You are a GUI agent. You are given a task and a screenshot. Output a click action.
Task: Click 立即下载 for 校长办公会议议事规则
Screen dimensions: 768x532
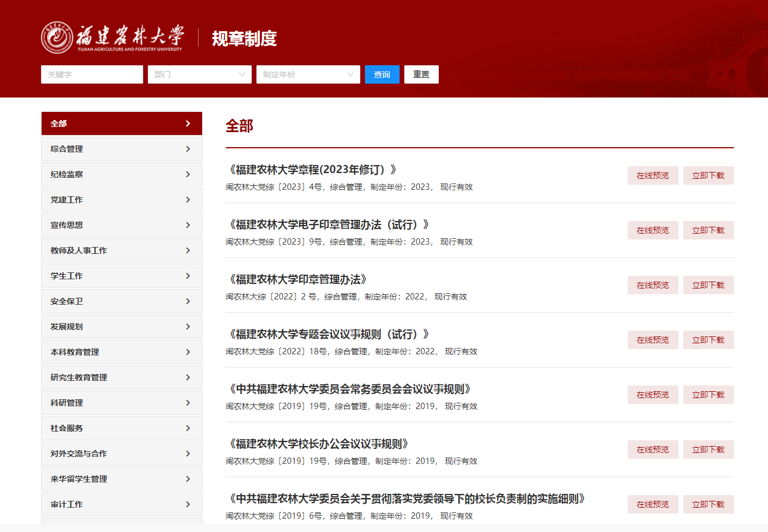(709, 449)
